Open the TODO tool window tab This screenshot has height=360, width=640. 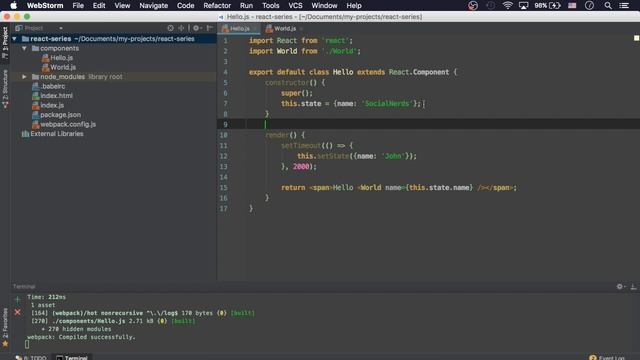(x=31, y=358)
